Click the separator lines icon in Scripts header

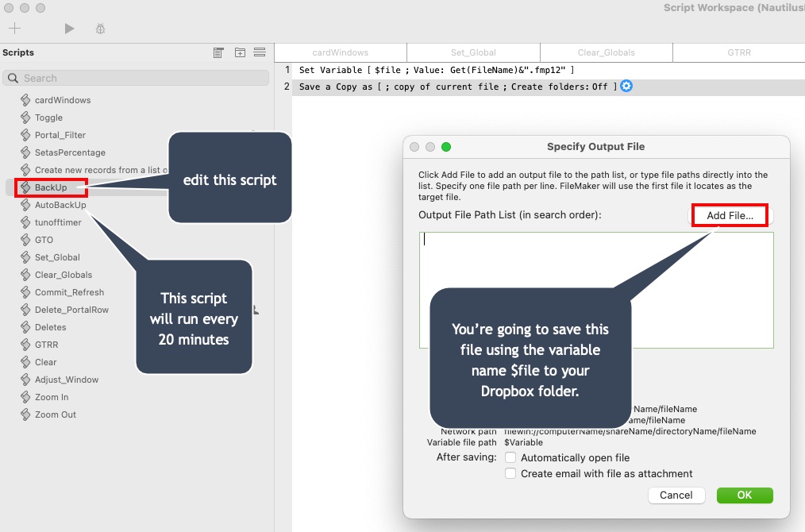tap(260, 52)
